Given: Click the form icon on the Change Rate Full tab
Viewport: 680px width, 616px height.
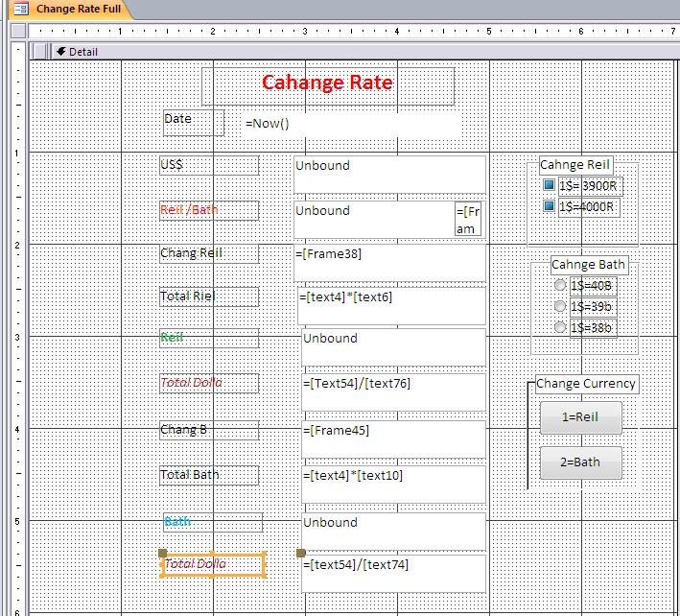Looking at the screenshot, I should (x=20, y=9).
